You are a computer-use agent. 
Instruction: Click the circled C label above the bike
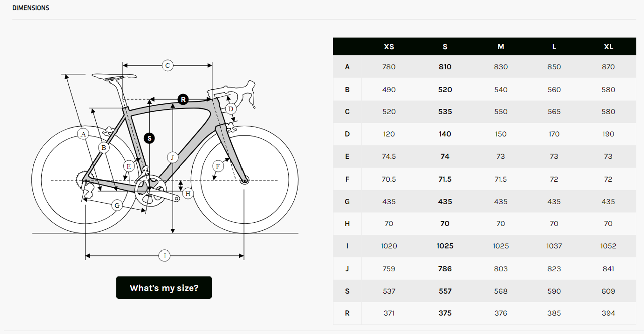(168, 65)
